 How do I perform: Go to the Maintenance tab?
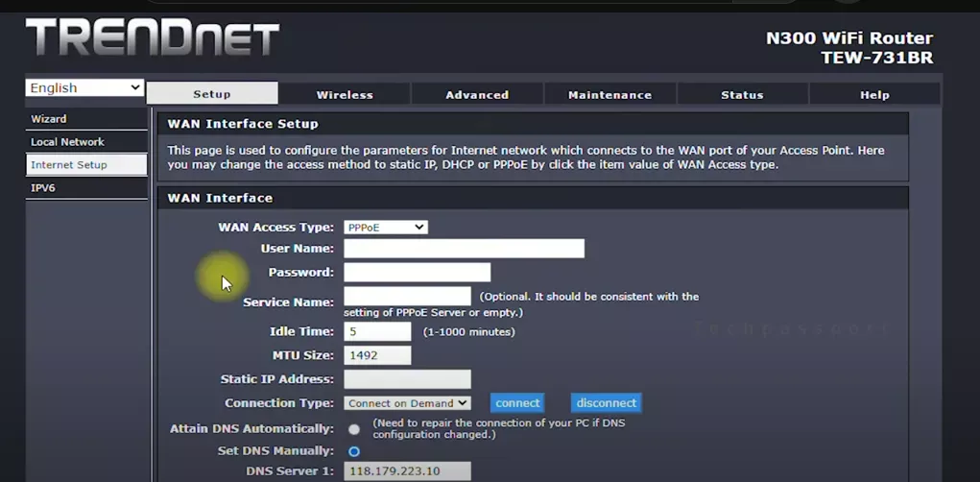point(610,94)
